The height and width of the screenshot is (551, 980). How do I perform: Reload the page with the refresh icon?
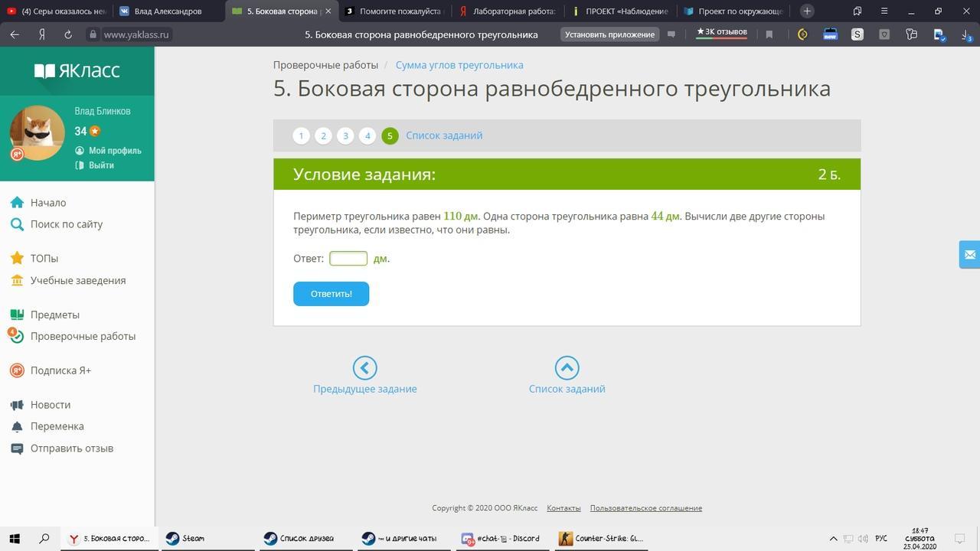(x=67, y=34)
